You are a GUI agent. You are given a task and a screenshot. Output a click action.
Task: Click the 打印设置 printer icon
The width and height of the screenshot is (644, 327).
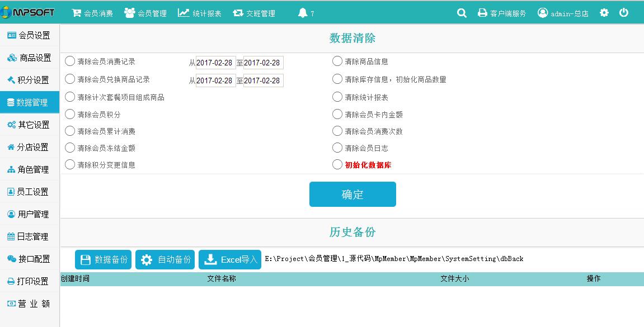click(11, 281)
